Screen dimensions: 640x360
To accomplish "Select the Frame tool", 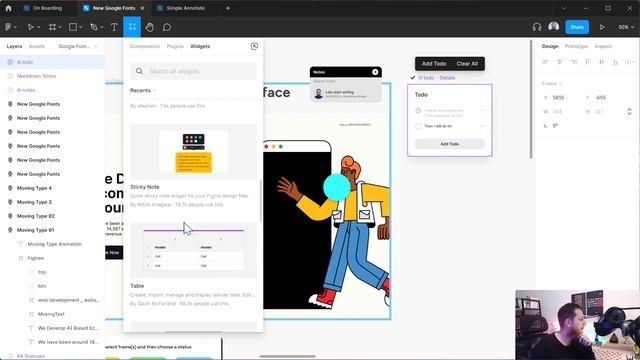I will pyautogui.click(x=52, y=27).
